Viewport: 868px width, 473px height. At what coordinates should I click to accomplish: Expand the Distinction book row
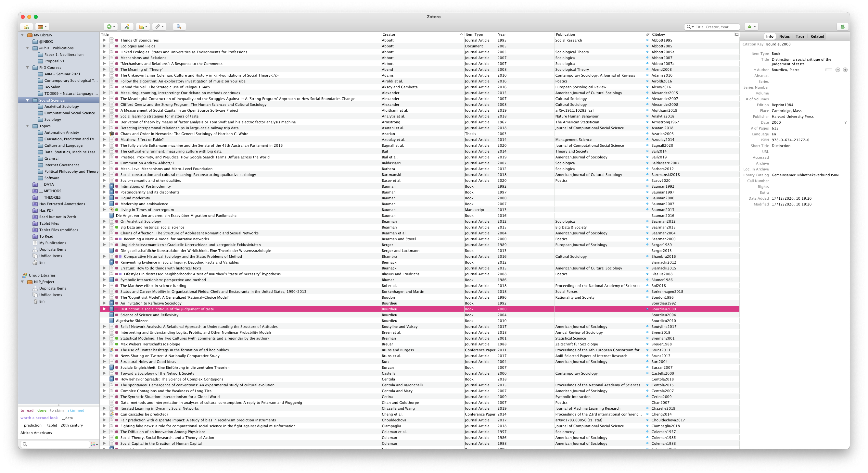[x=105, y=309]
